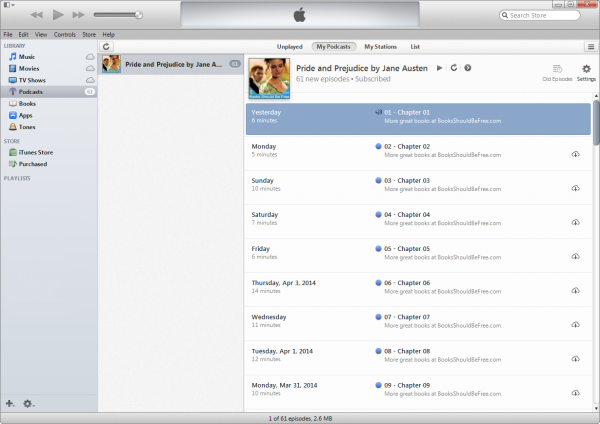Open the window menu dropdown at top-left

9,5
